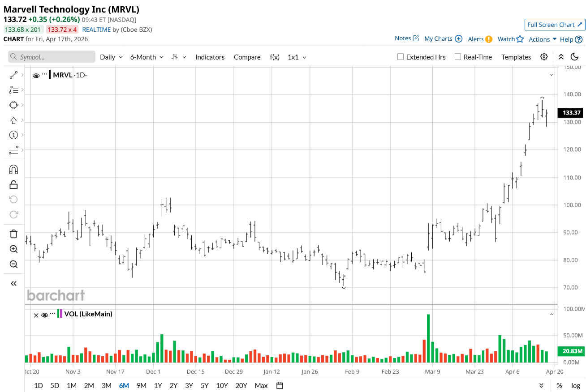The image size is (586, 392).
Task: Select the trend line drawing tool
Action: click(13, 75)
